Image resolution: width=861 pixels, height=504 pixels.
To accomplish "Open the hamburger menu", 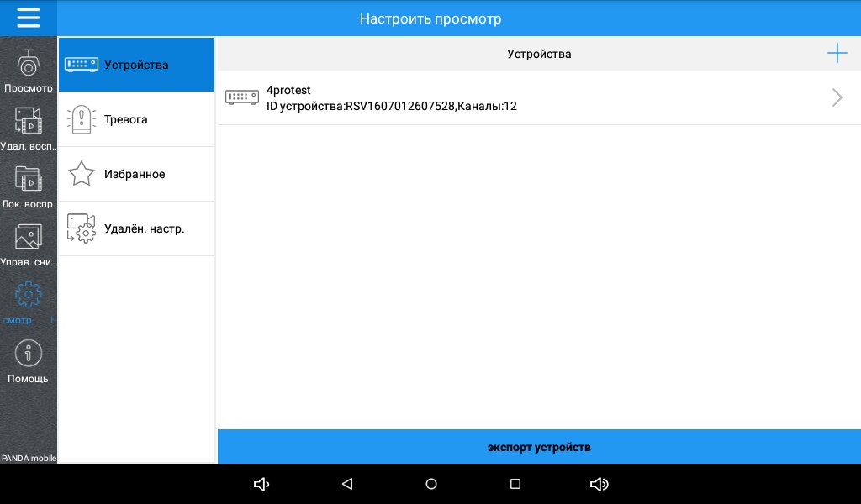I will pyautogui.click(x=29, y=18).
